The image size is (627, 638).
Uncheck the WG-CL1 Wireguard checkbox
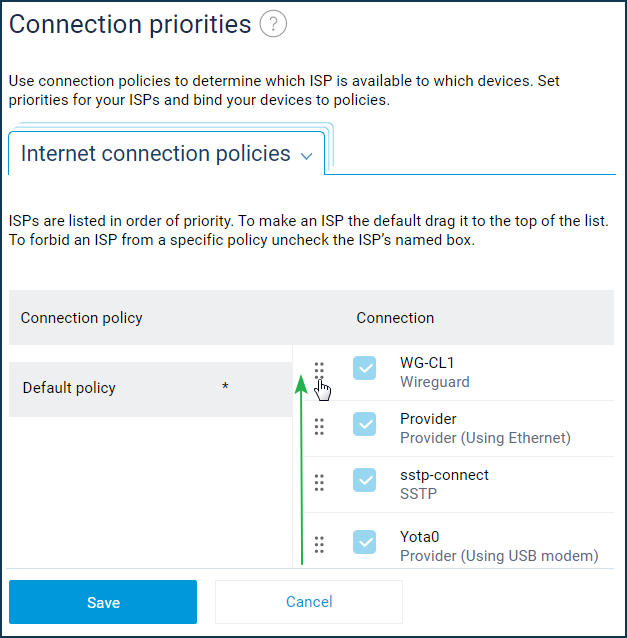(x=364, y=368)
